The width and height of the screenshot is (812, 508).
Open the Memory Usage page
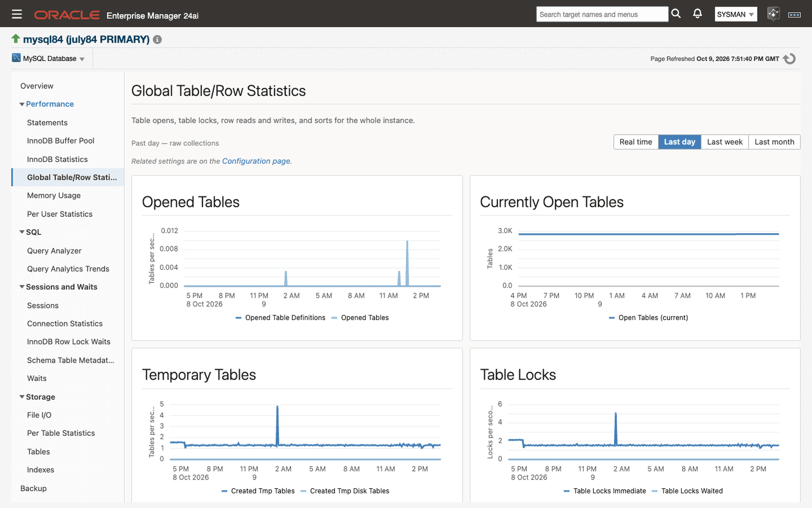coord(54,196)
